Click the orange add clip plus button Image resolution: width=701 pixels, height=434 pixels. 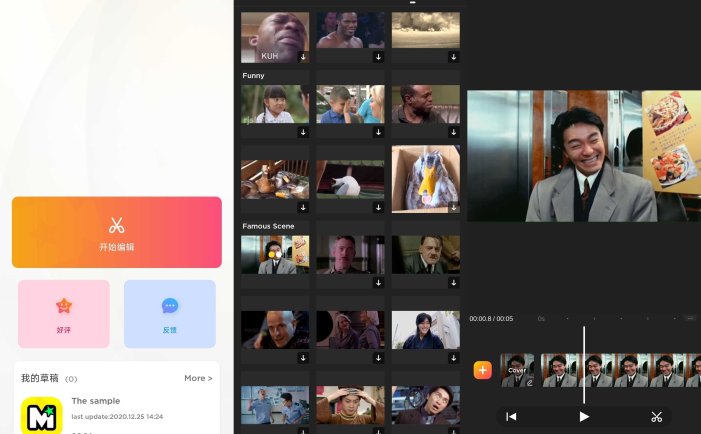click(482, 370)
